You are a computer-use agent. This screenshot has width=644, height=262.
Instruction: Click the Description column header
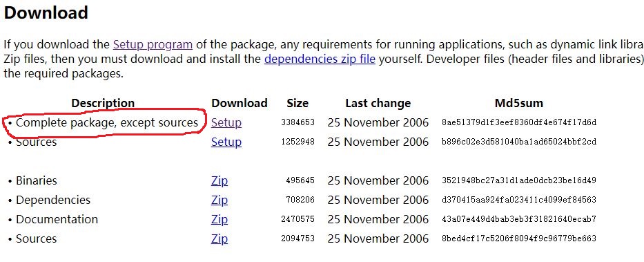tap(103, 103)
